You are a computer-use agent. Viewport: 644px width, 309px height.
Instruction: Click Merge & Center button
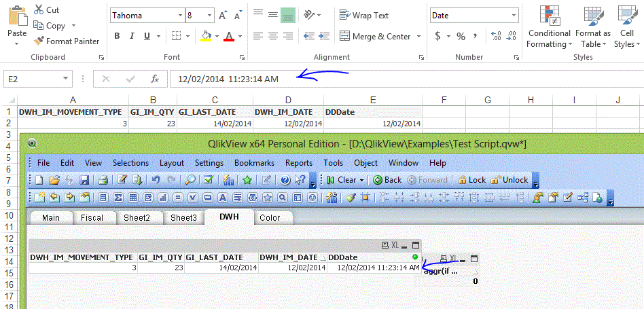click(x=376, y=36)
